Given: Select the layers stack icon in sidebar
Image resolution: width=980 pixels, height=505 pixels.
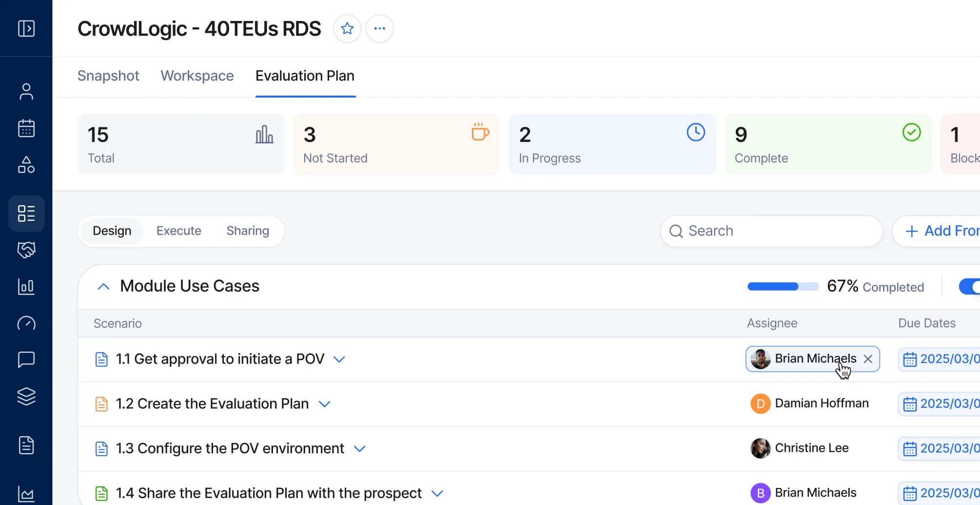Looking at the screenshot, I should 26,396.
